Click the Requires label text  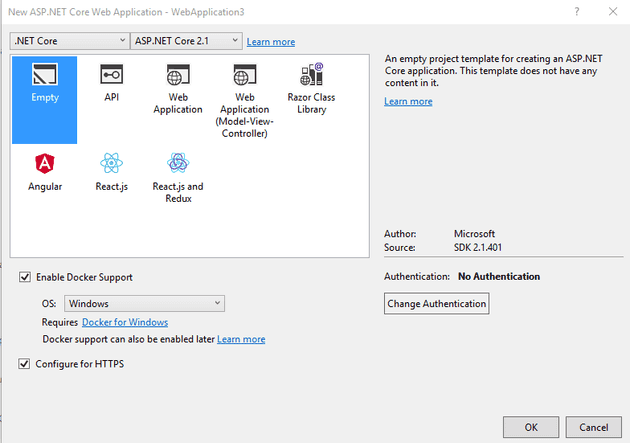(x=60, y=322)
